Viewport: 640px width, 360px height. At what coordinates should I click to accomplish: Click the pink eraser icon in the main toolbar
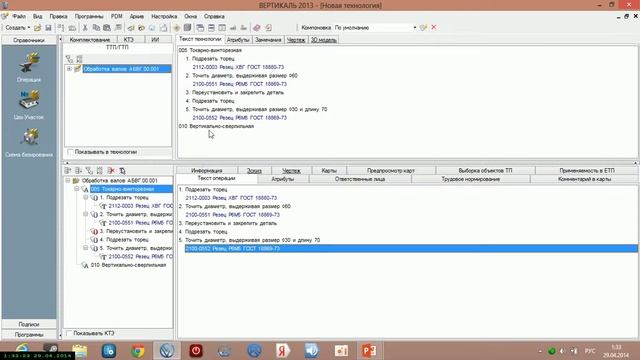click(257, 28)
